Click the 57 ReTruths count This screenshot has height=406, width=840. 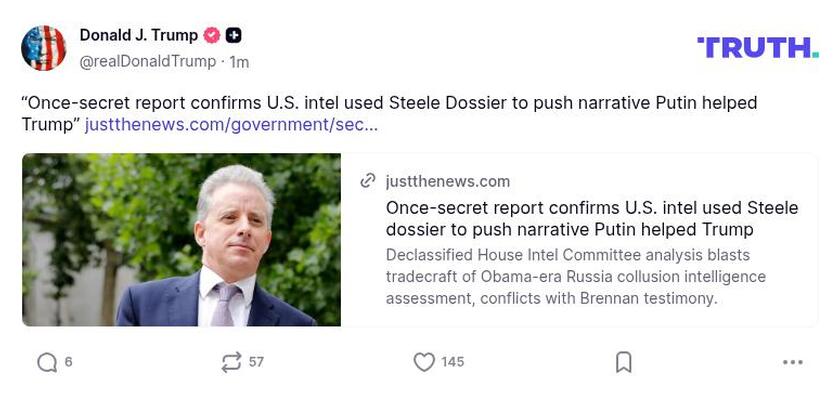256,362
